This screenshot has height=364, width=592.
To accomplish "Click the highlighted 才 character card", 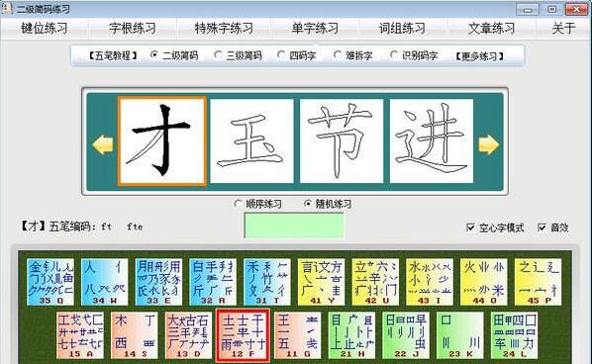I will [x=162, y=141].
